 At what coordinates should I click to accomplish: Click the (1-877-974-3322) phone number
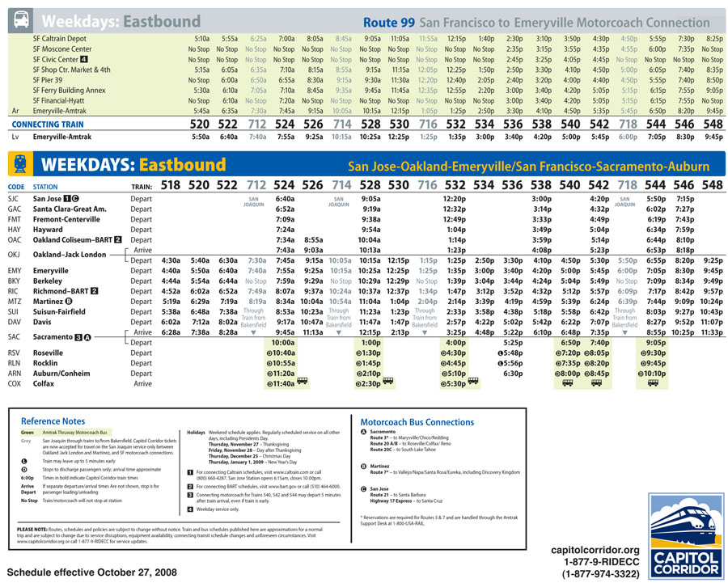[x=600, y=574]
